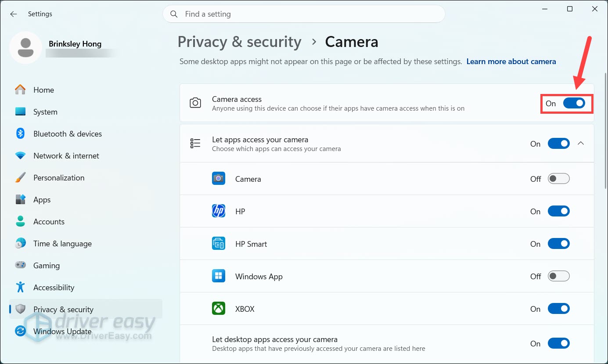
Task: Click the HP logo icon
Action: point(219,211)
